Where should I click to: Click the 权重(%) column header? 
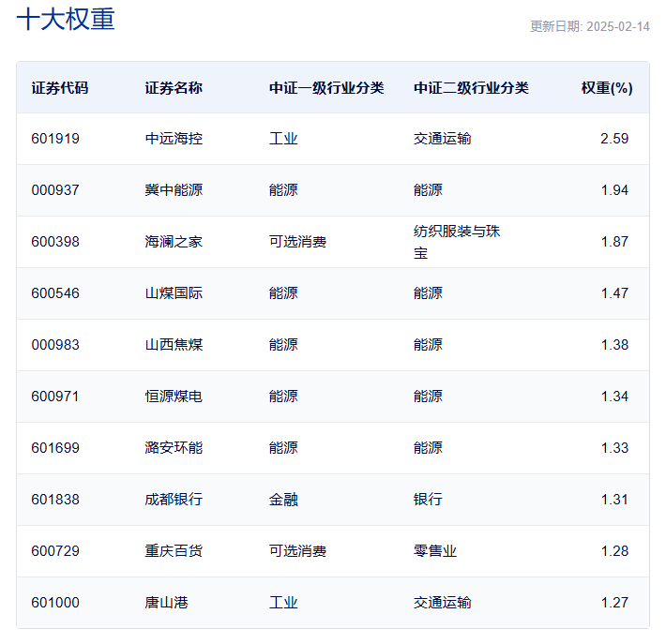tap(607, 88)
